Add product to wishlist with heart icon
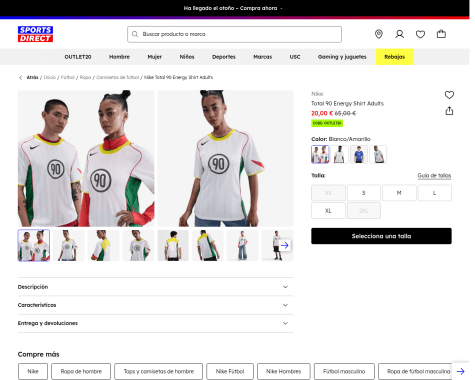Screen dimensions: 475x380 (449, 95)
